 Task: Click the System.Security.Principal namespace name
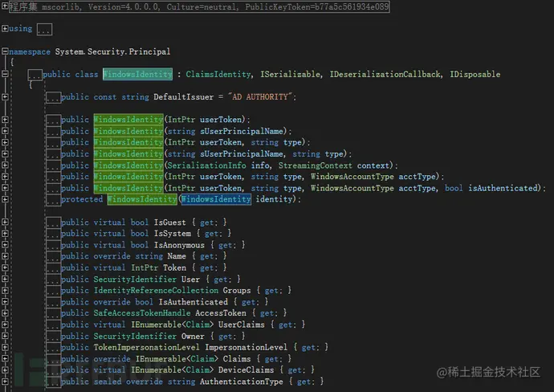point(112,51)
